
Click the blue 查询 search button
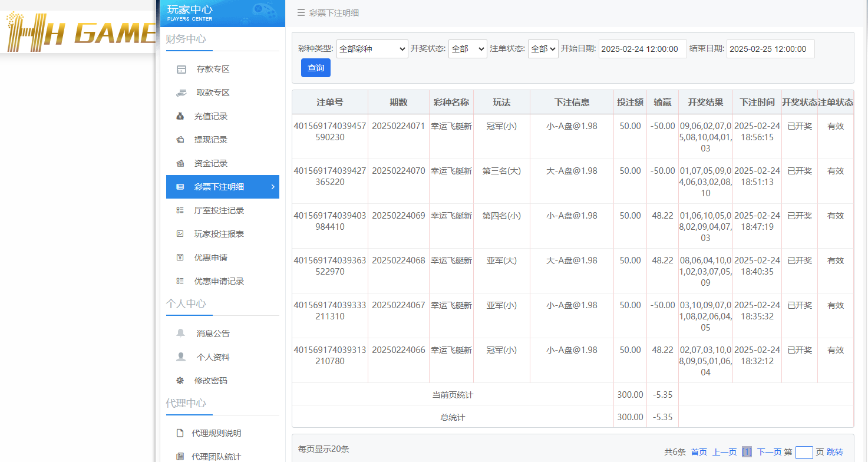(315, 68)
